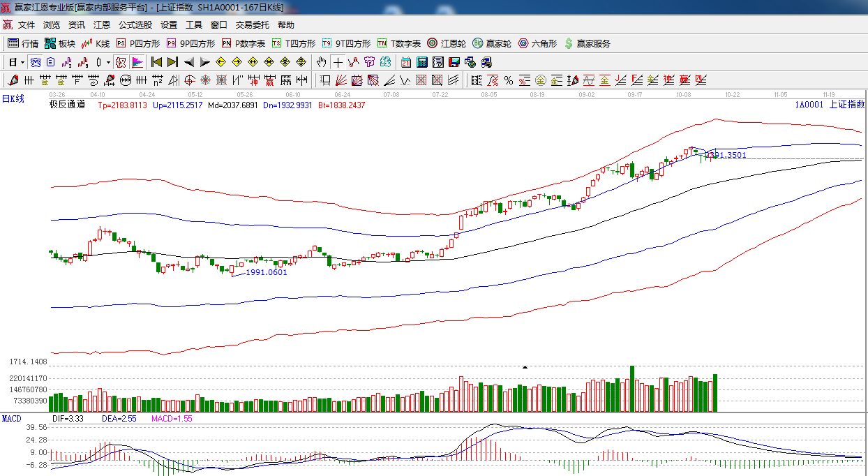
Task: Click the MACD indicator label
Action: coord(11,419)
